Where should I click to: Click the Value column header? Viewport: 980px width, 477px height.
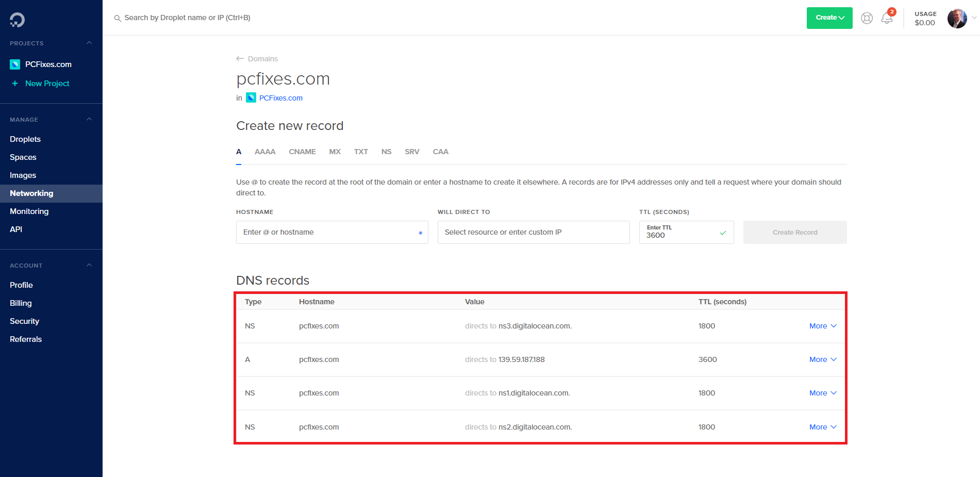[475, 302]
